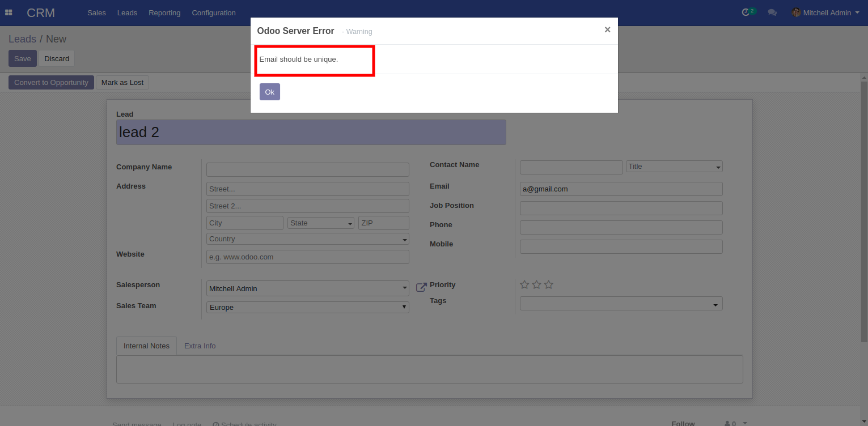Go to Leads breadcrumb link
The height and width of the screenshot is (426, 868).
pyautogui.click(x=22, y=39)
